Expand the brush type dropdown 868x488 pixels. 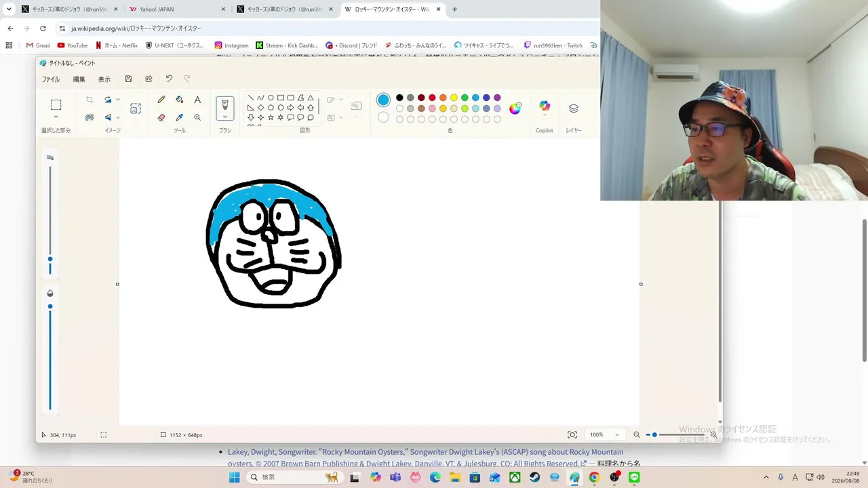click(225, 116)
